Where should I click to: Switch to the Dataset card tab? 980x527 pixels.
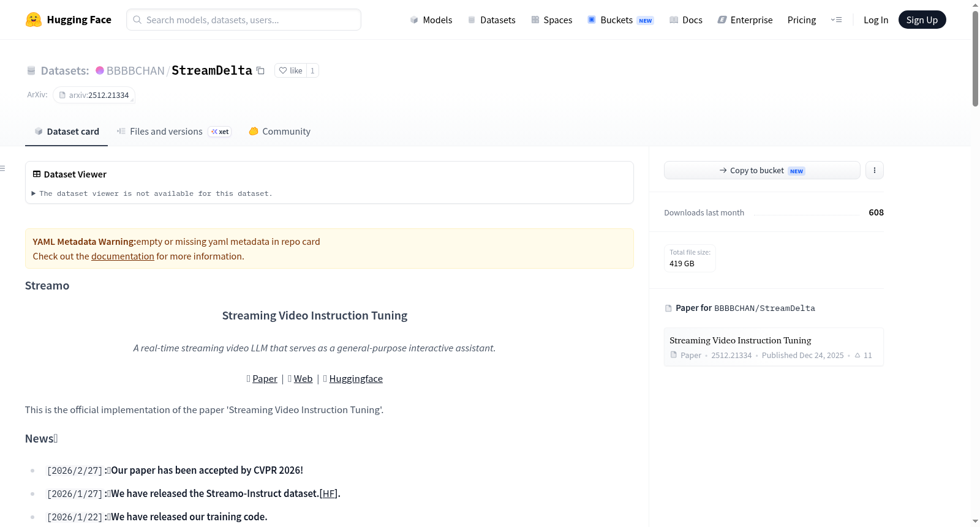(x=67, y=131)
